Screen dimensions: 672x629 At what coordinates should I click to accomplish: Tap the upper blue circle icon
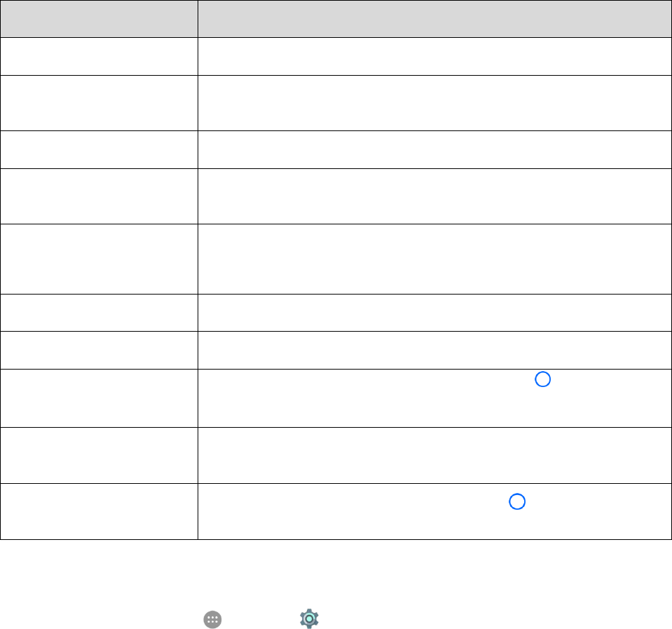tap(542, 379)
